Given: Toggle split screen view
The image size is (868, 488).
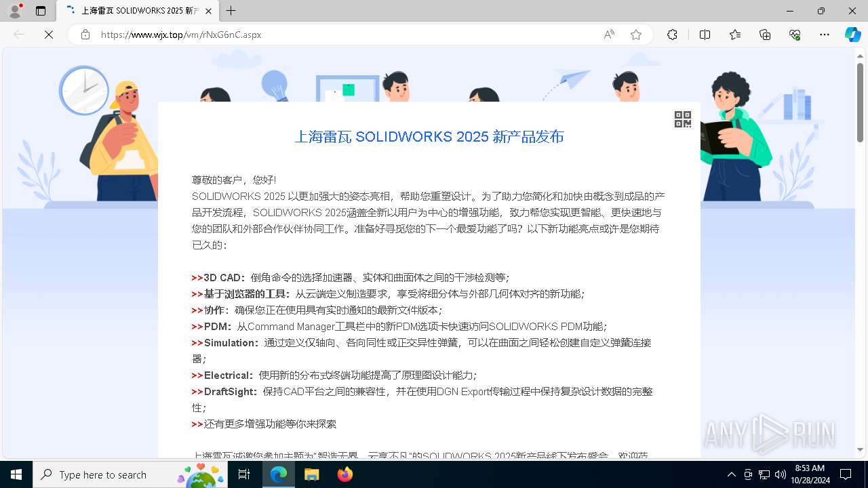Looking at the screenshot, I should 705,35.
